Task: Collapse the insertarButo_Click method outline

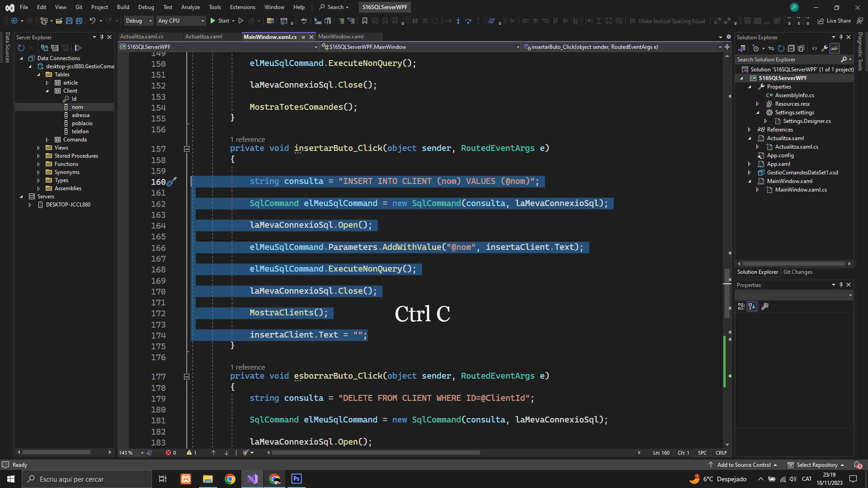Action: (x=186, y=149)
